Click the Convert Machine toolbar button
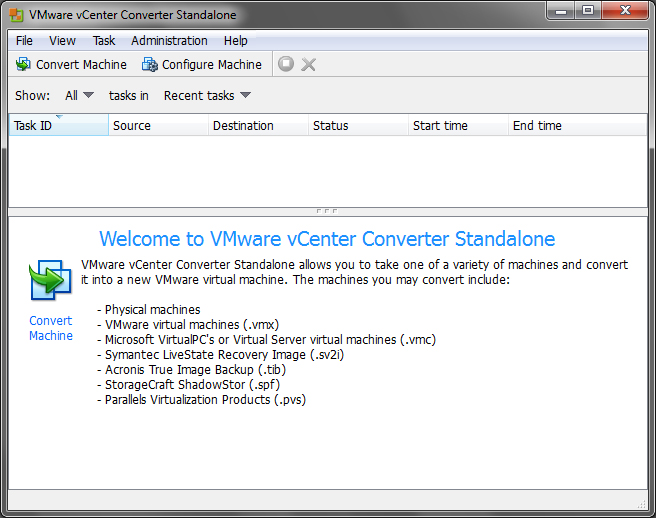 click(71, 64)
